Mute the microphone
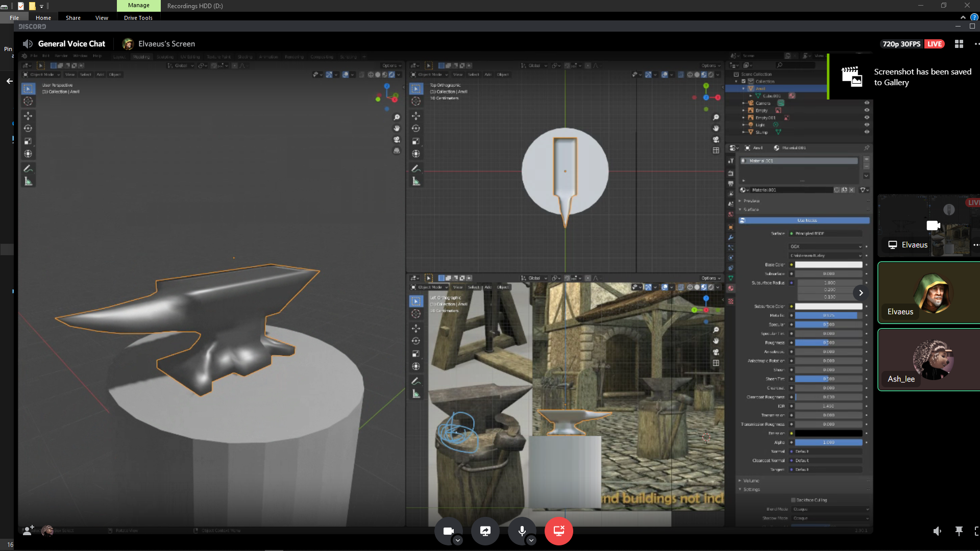 [x=522, y=531]
